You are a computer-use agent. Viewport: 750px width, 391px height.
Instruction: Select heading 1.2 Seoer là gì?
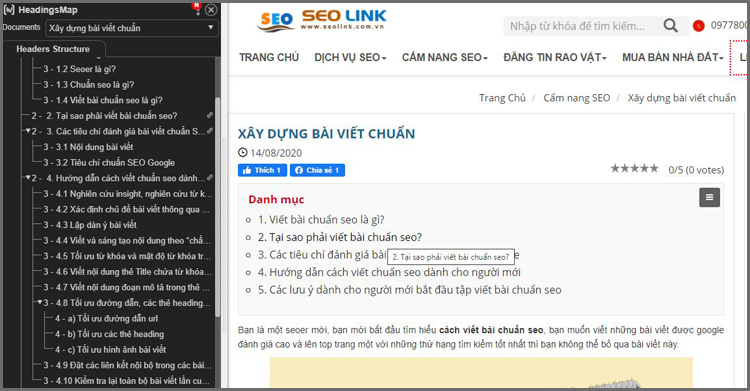coord(79,69)
